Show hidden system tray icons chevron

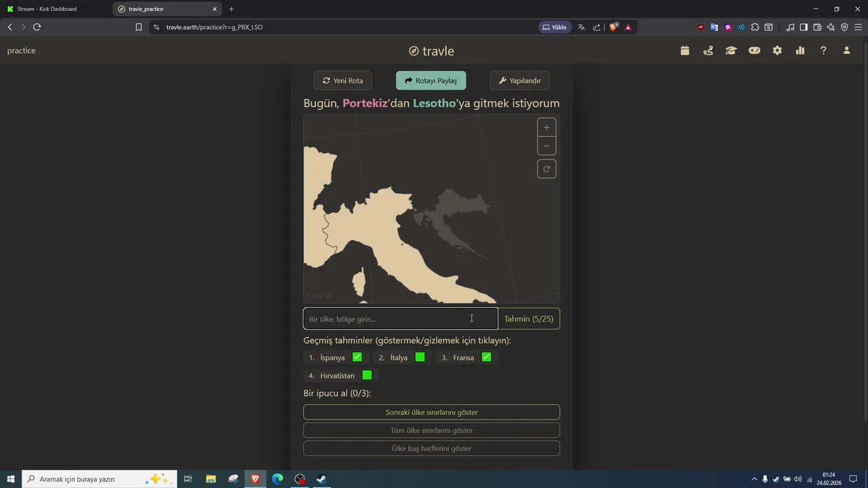(x=754, y=479)
